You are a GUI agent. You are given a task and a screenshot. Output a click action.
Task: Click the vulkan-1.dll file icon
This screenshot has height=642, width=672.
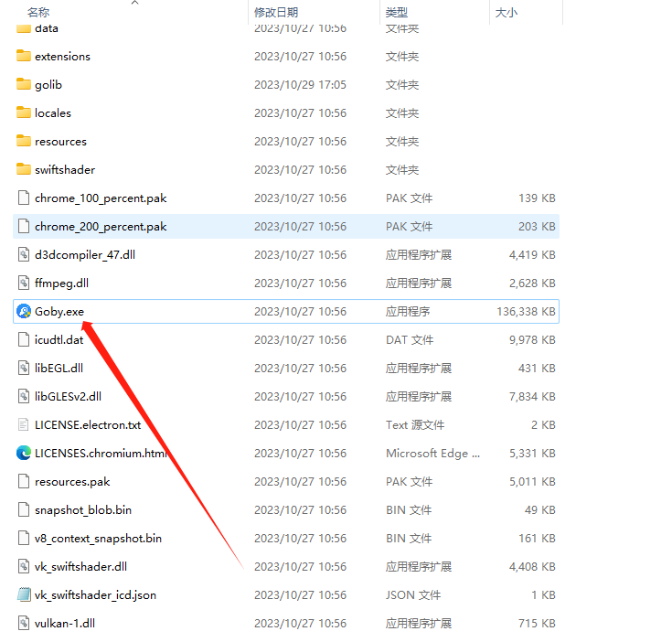pos(24,623)
